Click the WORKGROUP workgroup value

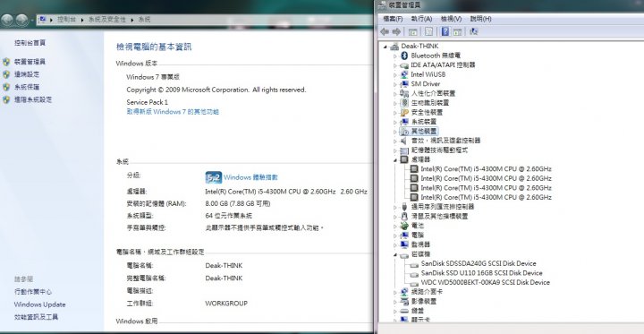pos(226,304)
